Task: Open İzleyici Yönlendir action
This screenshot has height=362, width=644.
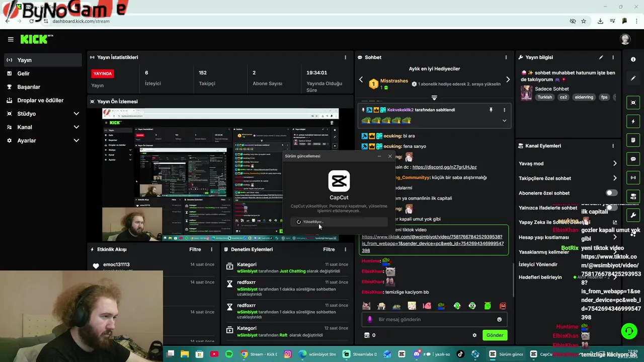Action: [538, 264]
